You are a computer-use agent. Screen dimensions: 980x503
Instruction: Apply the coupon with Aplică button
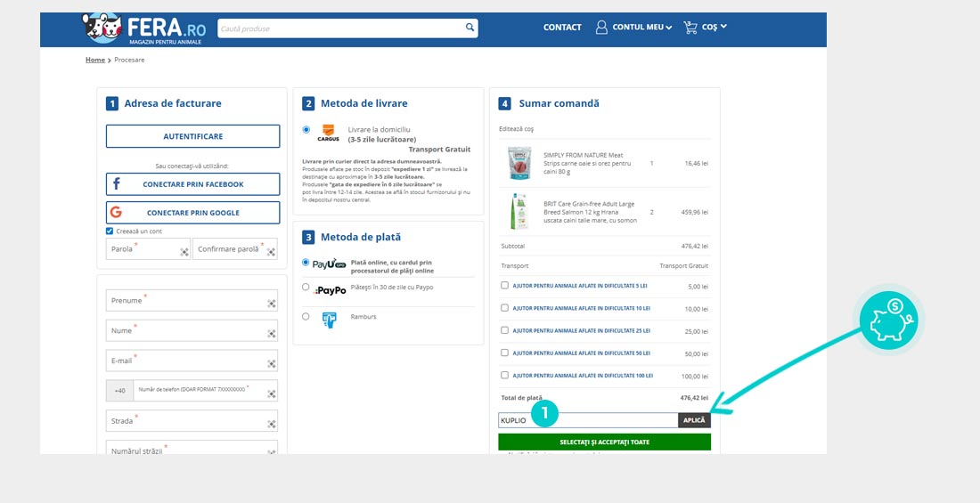694,420
